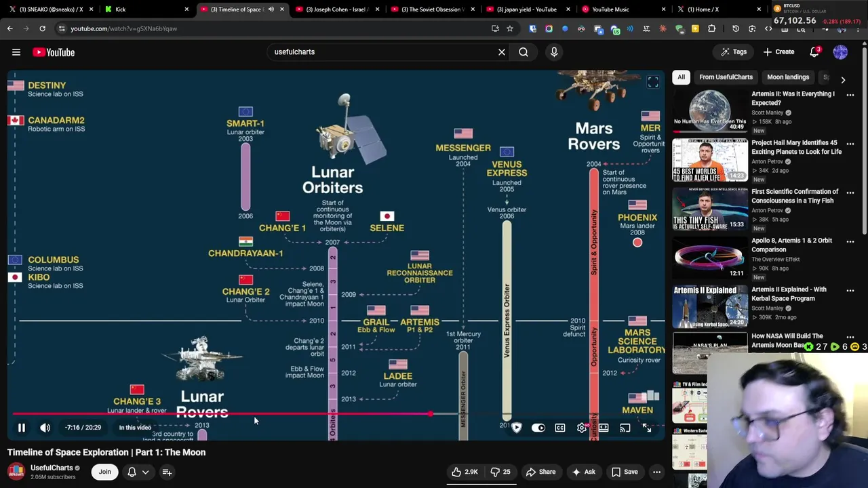Open UsefulCharts channel name link

click(52, 468)
